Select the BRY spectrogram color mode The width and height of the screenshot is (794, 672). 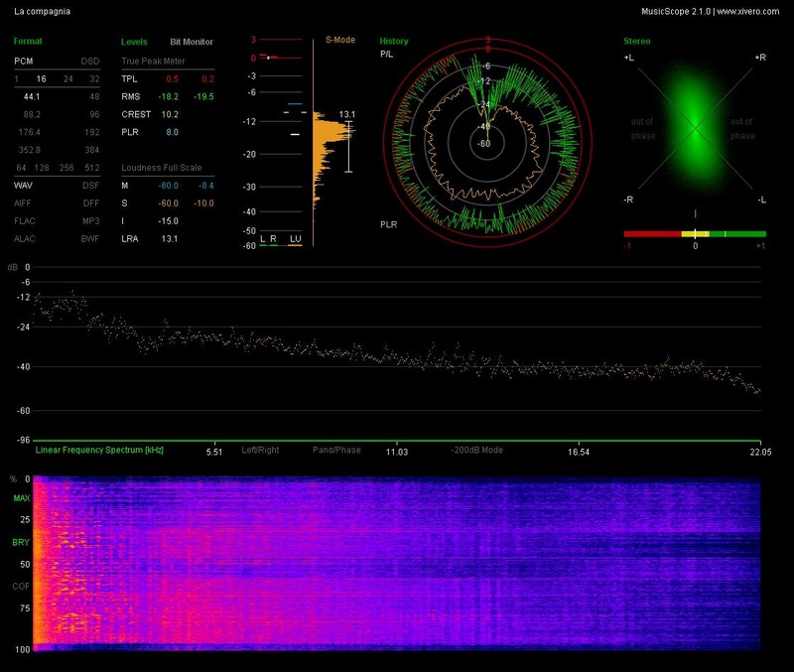[x=21, y=542]
